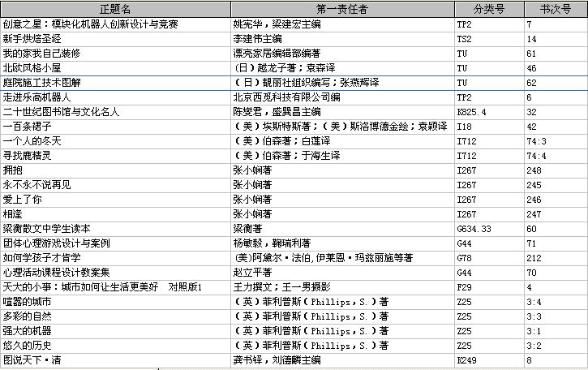Select the 如何学孩子才肯学 title

click(41, 259)
